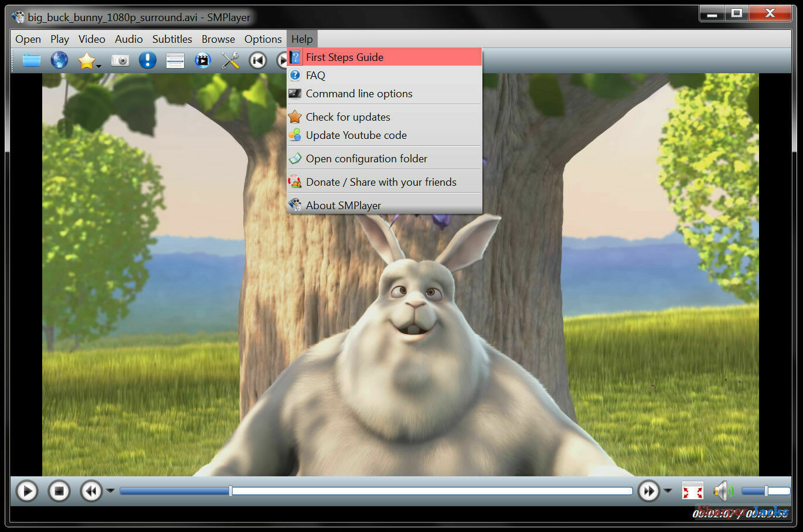Close the Help menu by clicking Help
The height and width of the screenshot is (532, 803).
tap(302, 39)
